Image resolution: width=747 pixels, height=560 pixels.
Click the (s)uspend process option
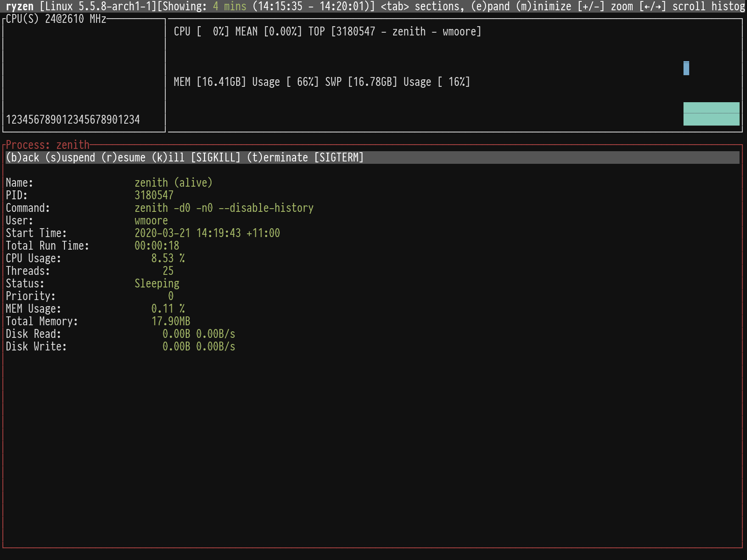[70, 158]
